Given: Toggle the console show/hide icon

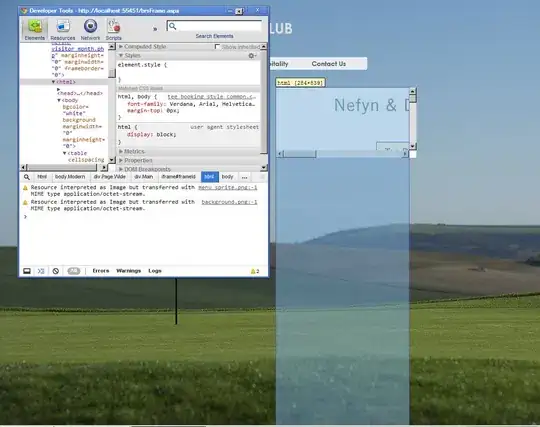Looking at the screenshot, I should coord(41,271).
